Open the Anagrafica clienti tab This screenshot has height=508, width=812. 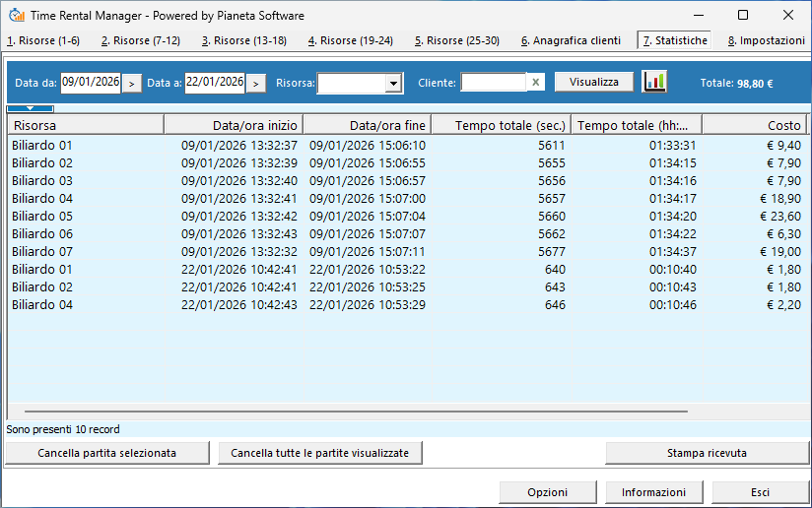click(x=571, y=40)
